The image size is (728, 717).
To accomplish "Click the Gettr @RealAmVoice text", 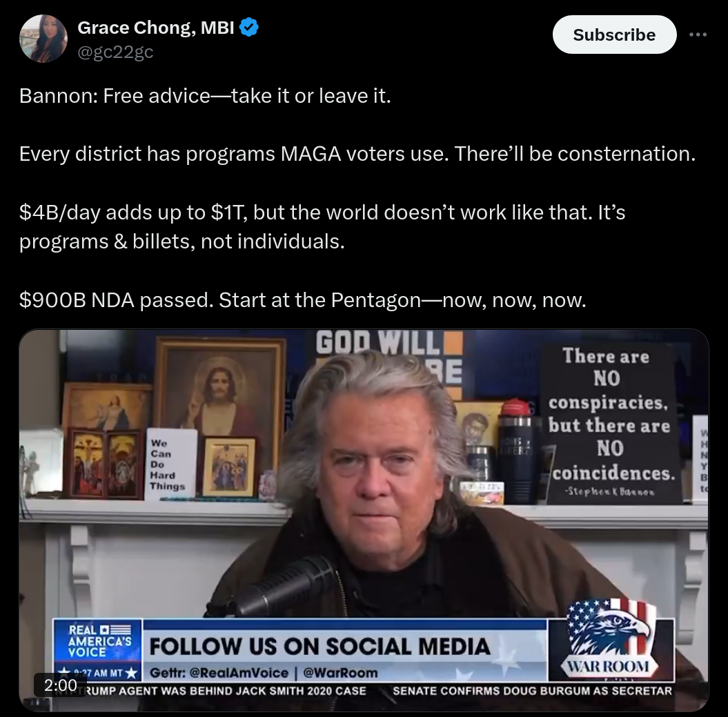I will (x=219, y=672).
